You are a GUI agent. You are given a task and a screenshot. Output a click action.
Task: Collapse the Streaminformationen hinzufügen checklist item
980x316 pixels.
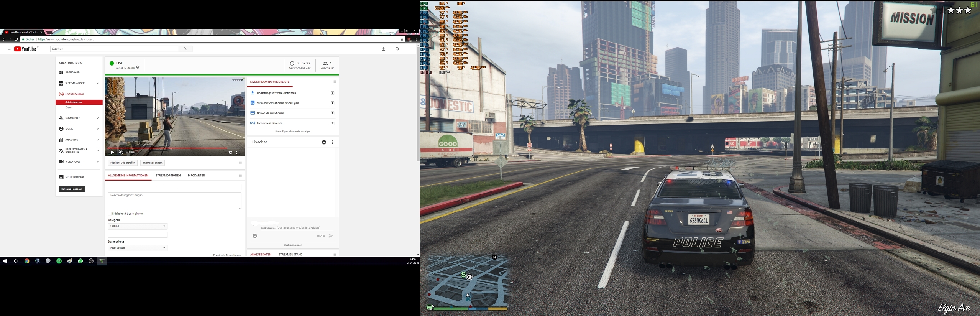tap(332, 103)
